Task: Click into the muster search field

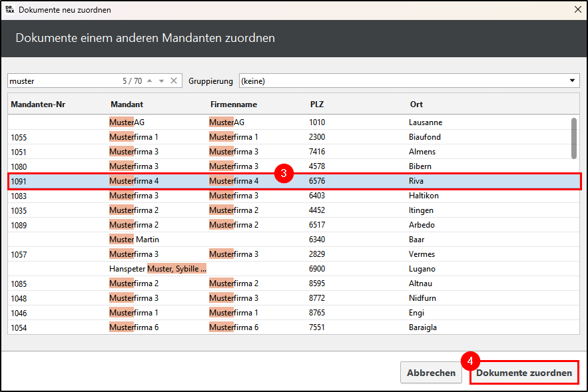Action: [63, 81]
